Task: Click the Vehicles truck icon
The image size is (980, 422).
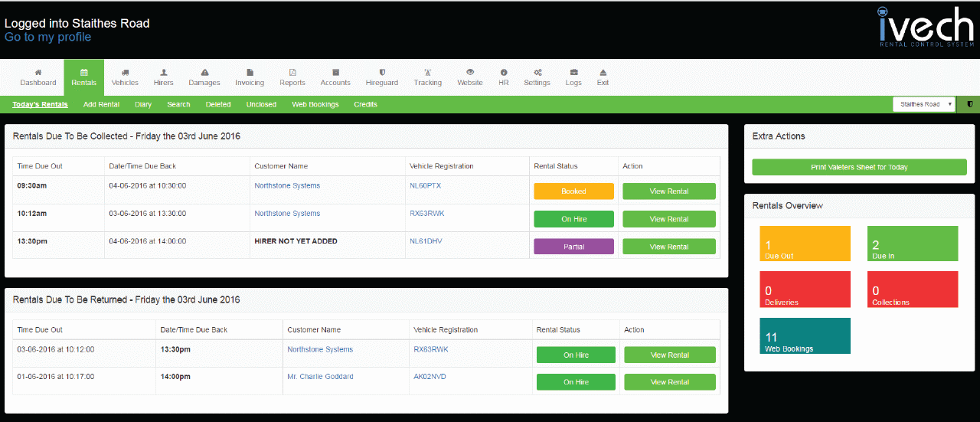Action: [125, 72]
